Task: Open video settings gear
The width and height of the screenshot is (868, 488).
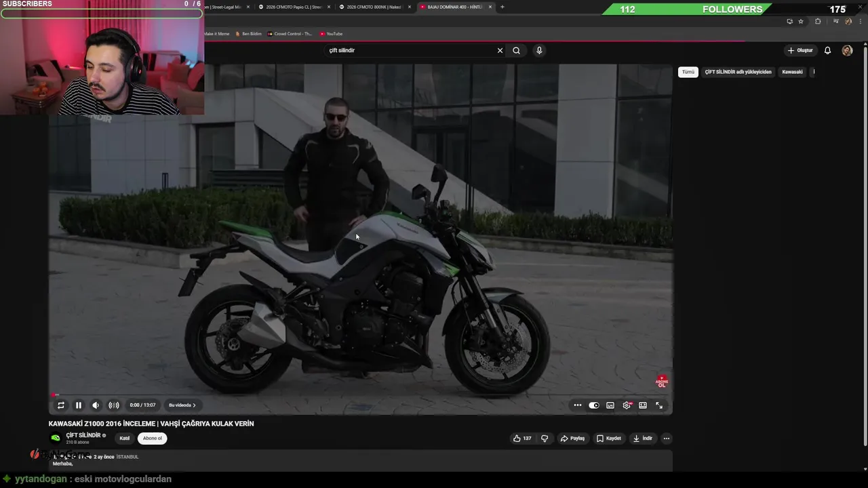Action: (627, 405)
